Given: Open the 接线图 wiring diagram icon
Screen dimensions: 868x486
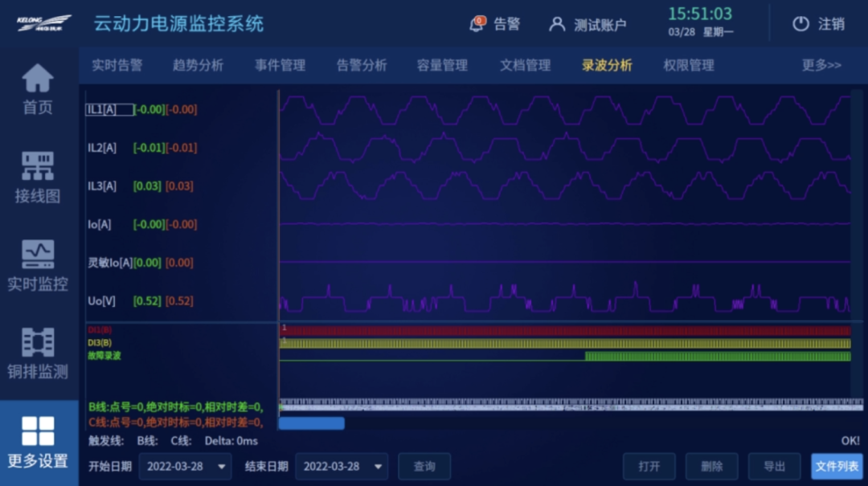Looking at the screenshot, I should 38,166.
